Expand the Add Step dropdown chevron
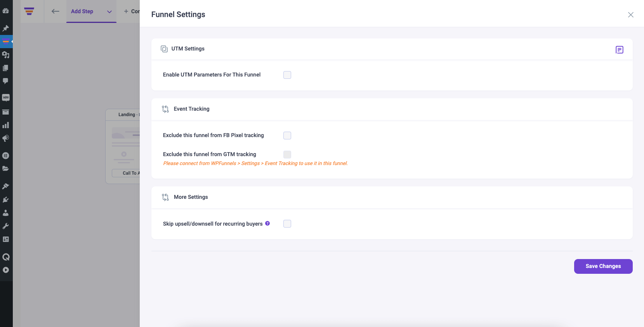 pos(109,12)
